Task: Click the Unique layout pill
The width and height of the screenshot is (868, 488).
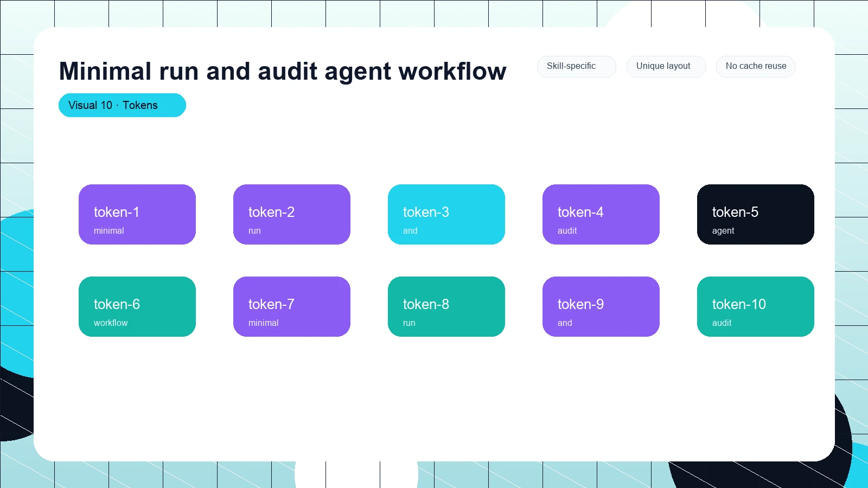Action: coord(666,66)
